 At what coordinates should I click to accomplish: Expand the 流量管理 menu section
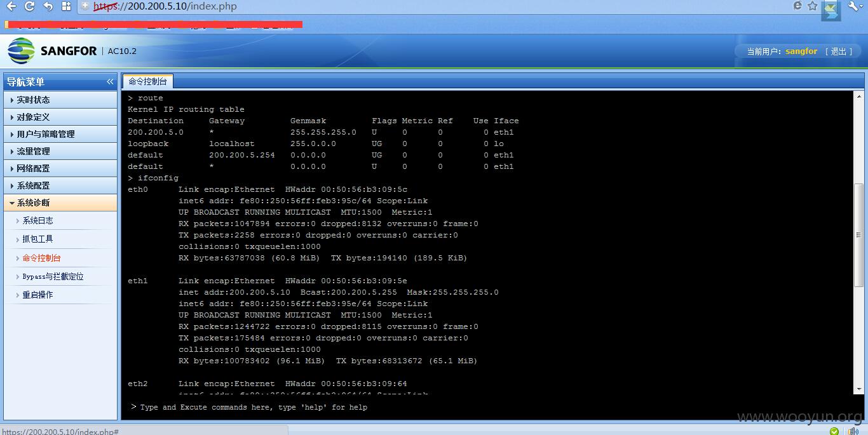(60, 151)
